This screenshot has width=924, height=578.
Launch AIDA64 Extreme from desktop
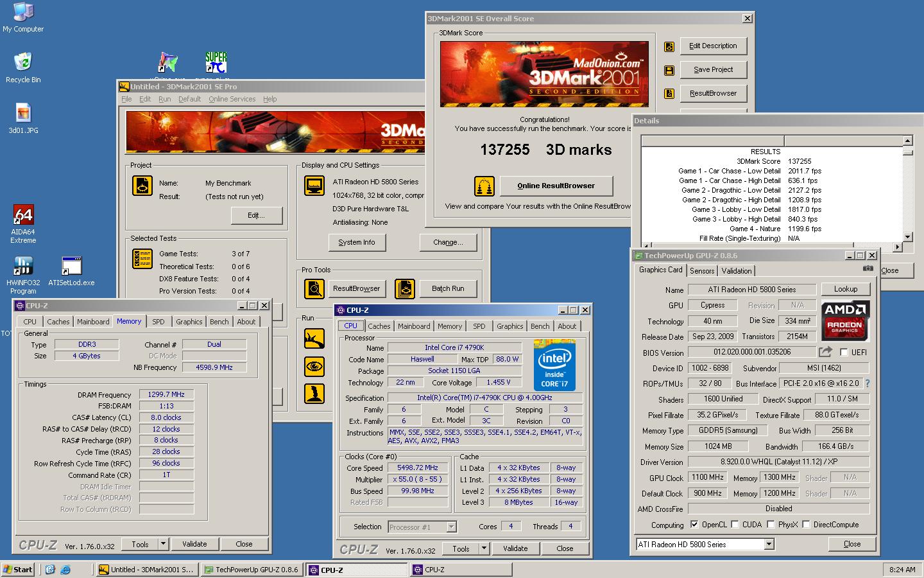click(x=23, y=224)
